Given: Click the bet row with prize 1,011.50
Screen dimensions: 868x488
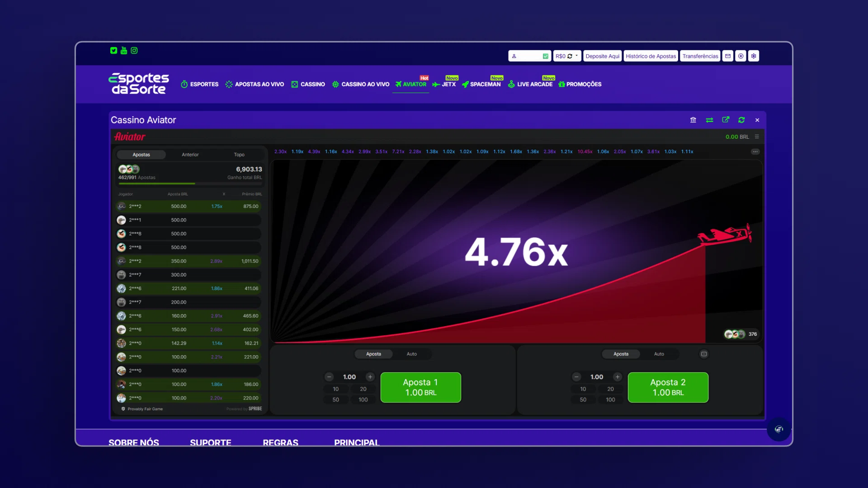Looking at the screenshot, I should (189, 261).
